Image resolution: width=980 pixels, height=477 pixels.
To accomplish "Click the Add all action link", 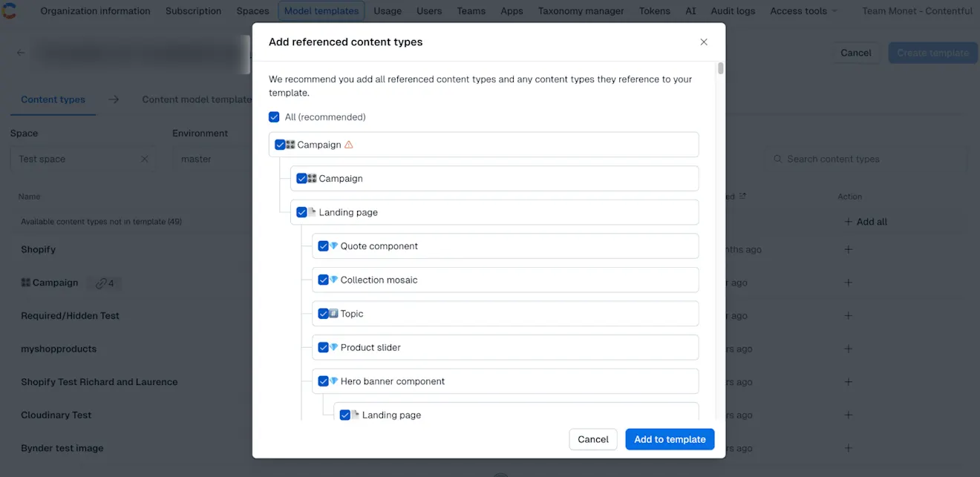I will (866, 221).
